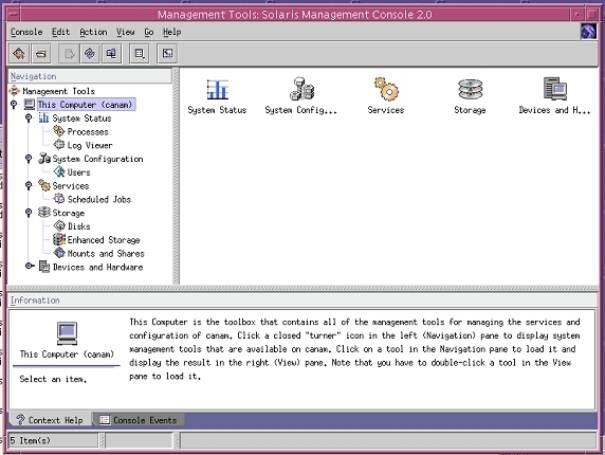Open the Edit menu
The width and height of the screenshot is (605, 455).
(x=61, y=32)
